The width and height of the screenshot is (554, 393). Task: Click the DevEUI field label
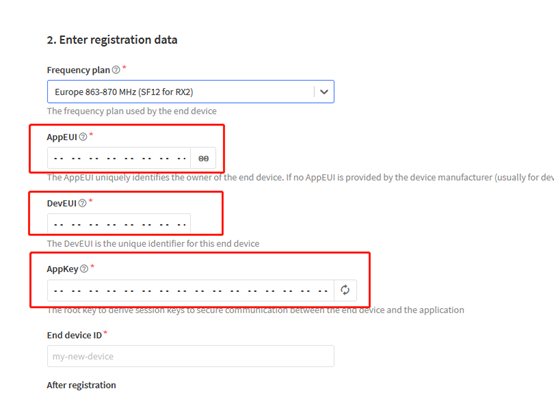(x=61, y=204)
